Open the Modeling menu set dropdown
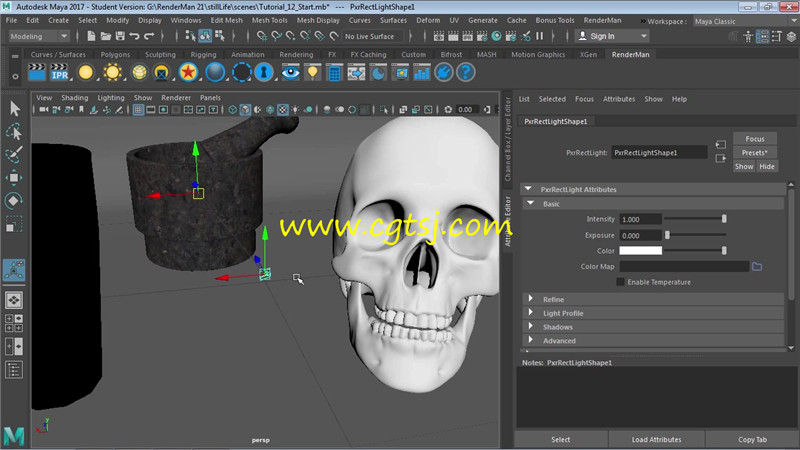Image resolution: width=800 pixels, height=450 pixels. pos(39,36)
